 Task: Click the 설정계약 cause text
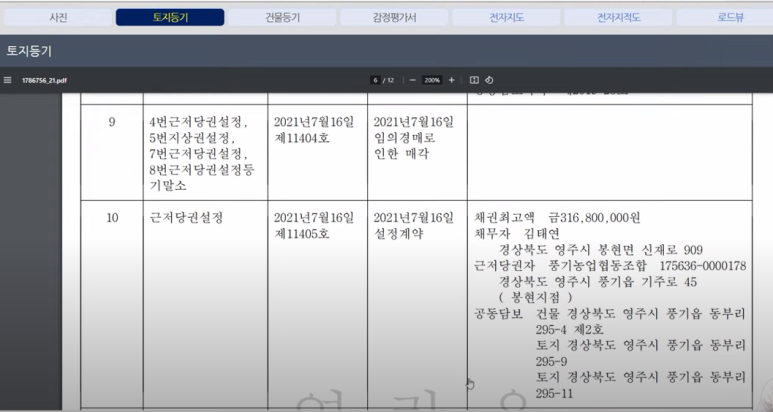[x=398, y=234]
